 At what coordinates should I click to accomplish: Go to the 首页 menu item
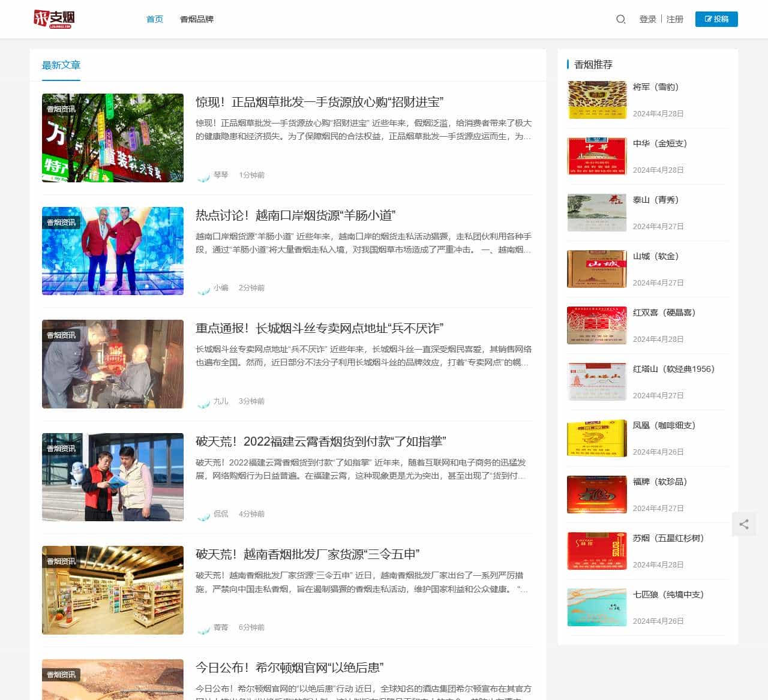tap(155, 19)
